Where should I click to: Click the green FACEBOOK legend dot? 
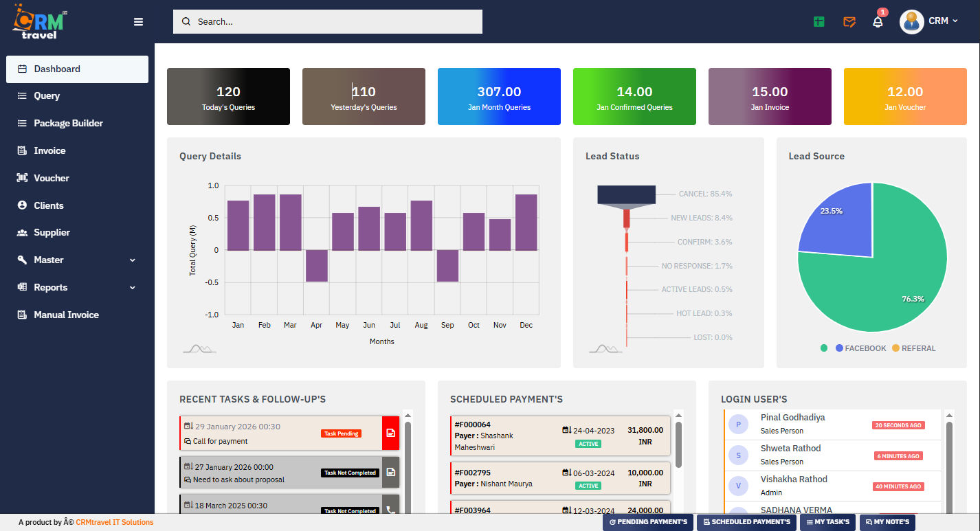coord(824,348)
